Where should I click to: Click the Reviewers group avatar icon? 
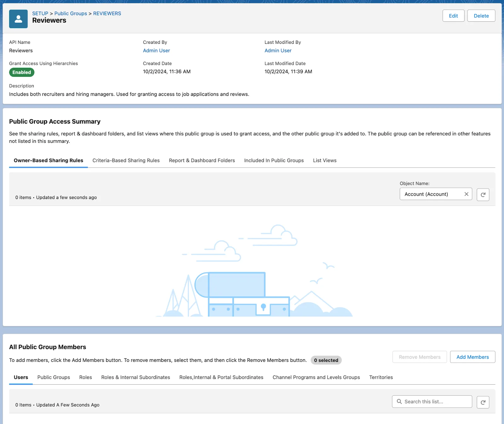[18, 19]
